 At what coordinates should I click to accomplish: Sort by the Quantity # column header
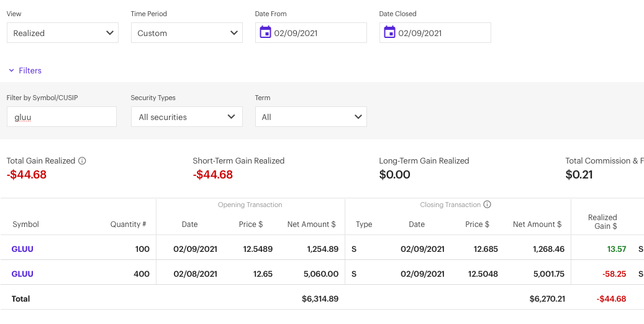point(128,224)
